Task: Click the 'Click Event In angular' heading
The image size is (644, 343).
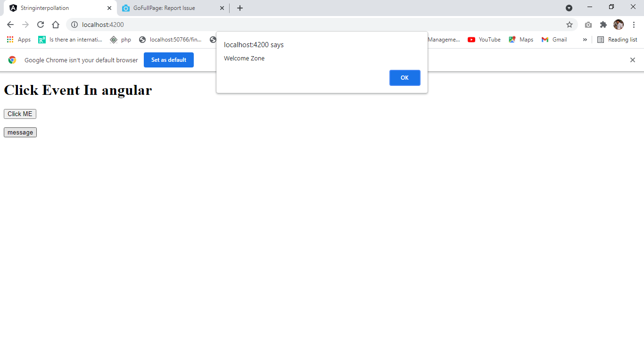Action: point(78,90)
